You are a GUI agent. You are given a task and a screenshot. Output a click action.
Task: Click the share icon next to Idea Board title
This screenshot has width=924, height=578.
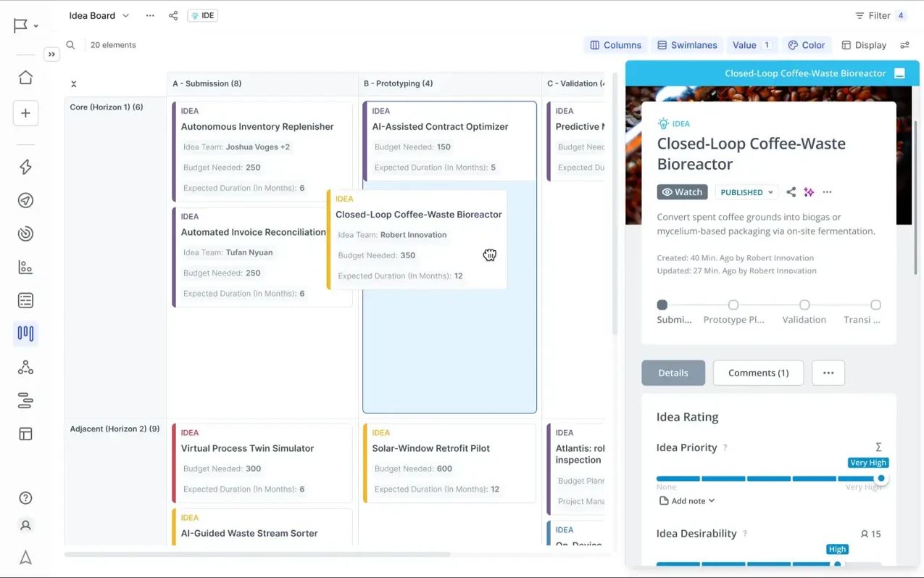[173, 15]
